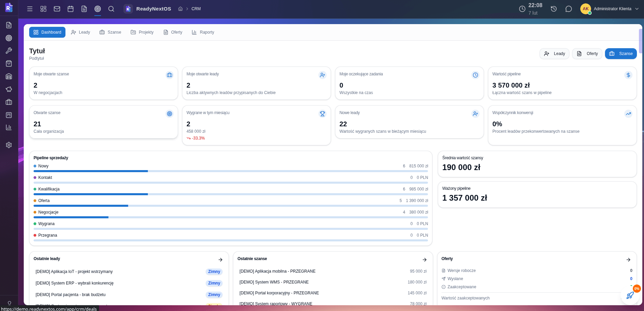This screenshot has height=311, width=644.
Task: Click the blue Szanse button top right
Action: click(x=621, y=53)
